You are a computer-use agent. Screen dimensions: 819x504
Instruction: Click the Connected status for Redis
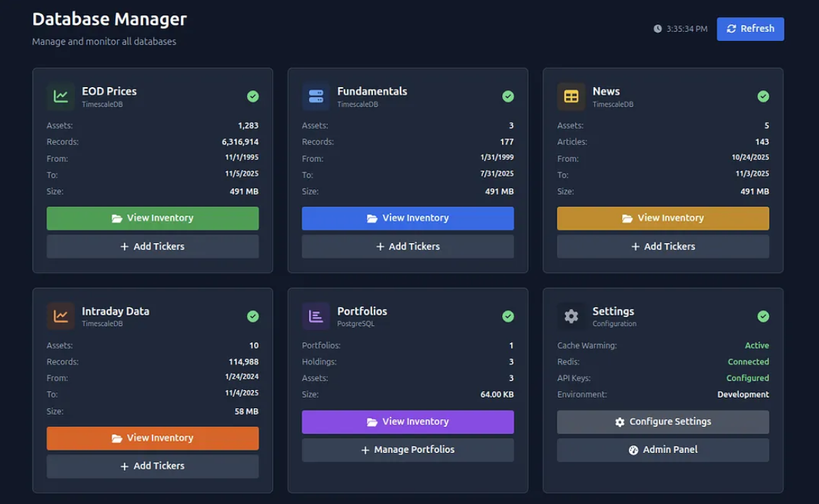pos(747,362)
